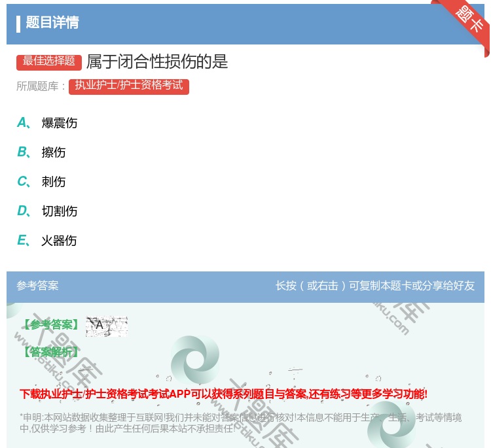Viewport: 491px width, 448px height.
Task: Click the answer image showing A
Action: click(x=107, y=326)
